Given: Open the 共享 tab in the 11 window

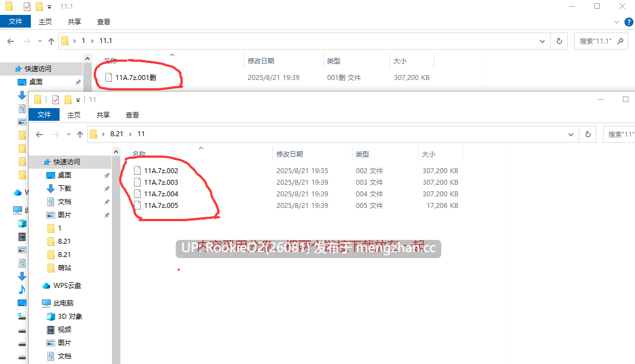Looking at the screenshot, I should (103, 115).
